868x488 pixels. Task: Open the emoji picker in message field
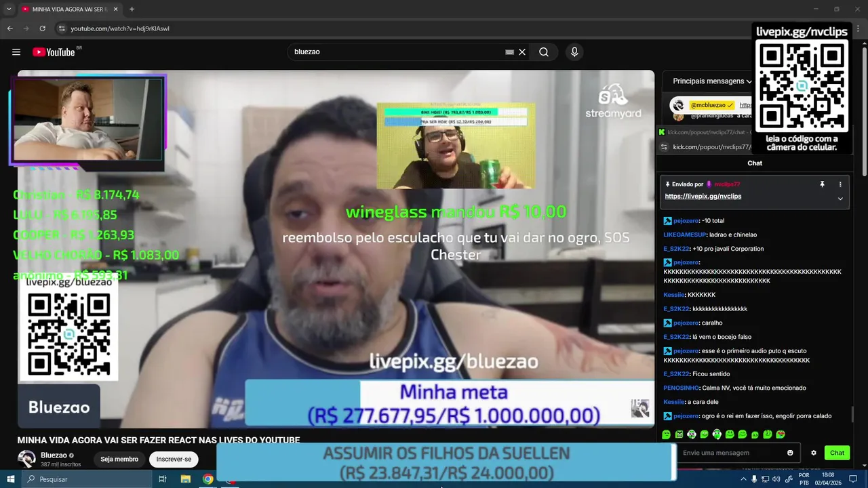(x=790, y=453)
